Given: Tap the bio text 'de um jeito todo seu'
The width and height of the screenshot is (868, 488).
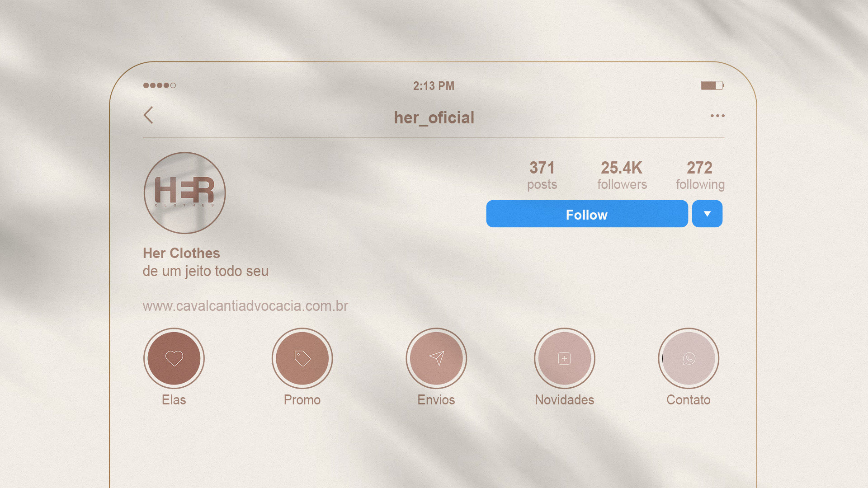Looking at the screenshot, I should tap(206, 271).
